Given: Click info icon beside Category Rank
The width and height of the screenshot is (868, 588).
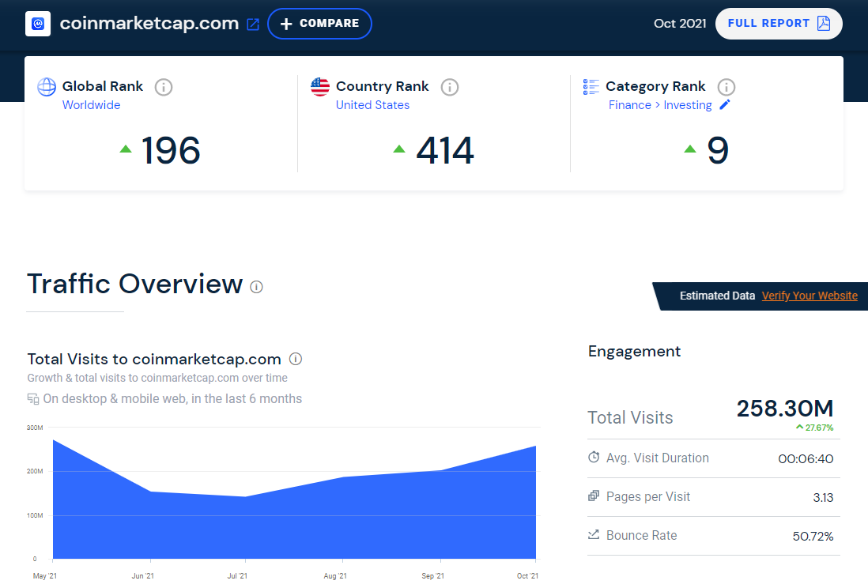Looking at the screenshot, I should (x=726, y=87).
